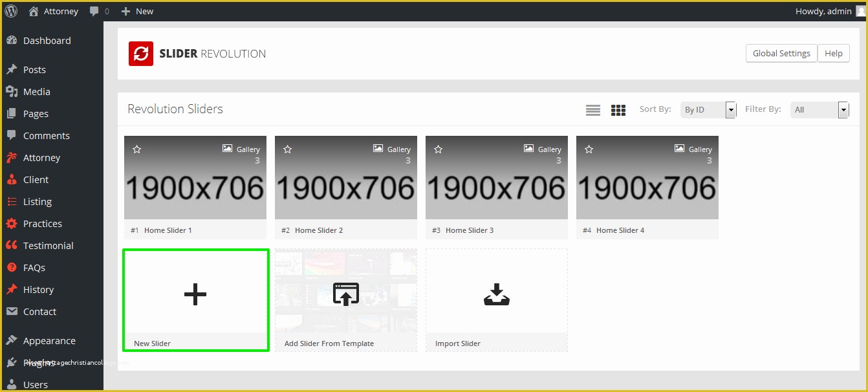Viewport: 868px width, 392px height.
Task: Click the Practices gear icon in sidebar
Action: pos(12,223)
